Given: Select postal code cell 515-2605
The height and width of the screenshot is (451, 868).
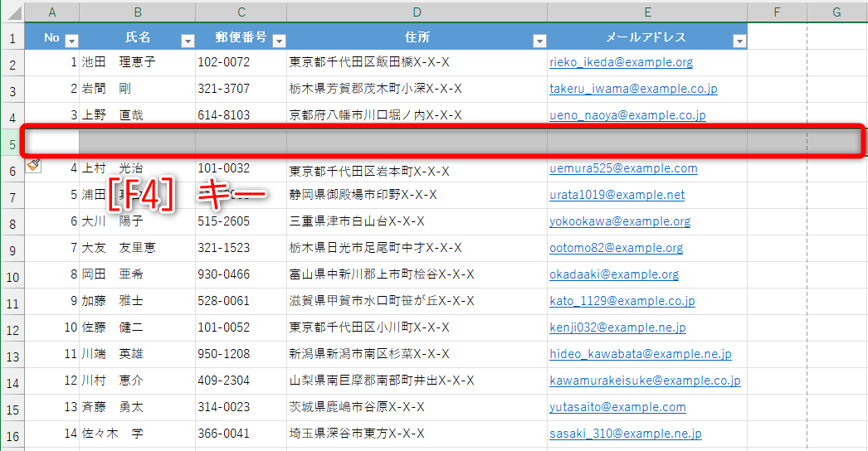Looking at the screenshot, I should pos(241,222).
